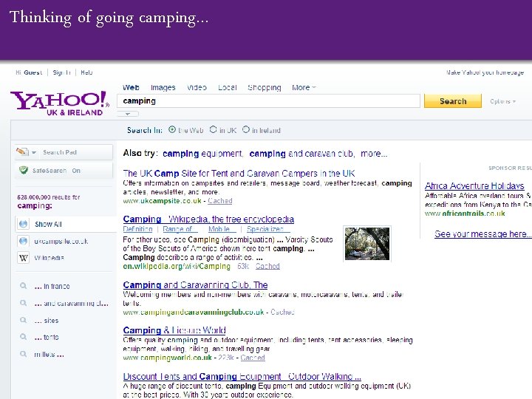Click the ... tents refinement
The height and width of the screenshot is (399, 532).
(x=46, y=337)
